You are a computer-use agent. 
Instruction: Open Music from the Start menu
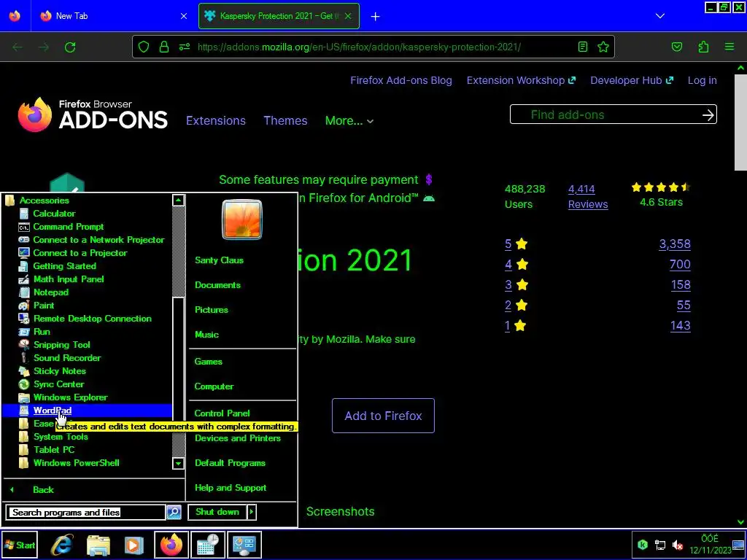click(206, 334)
